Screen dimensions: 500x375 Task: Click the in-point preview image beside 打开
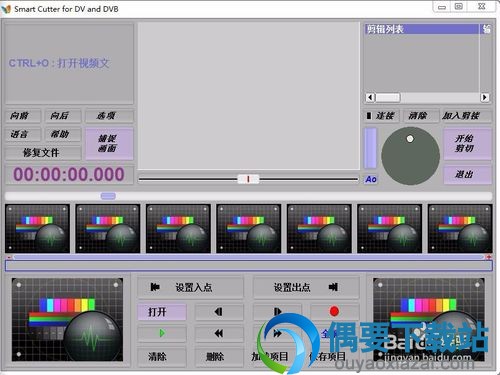pos(67,320)
